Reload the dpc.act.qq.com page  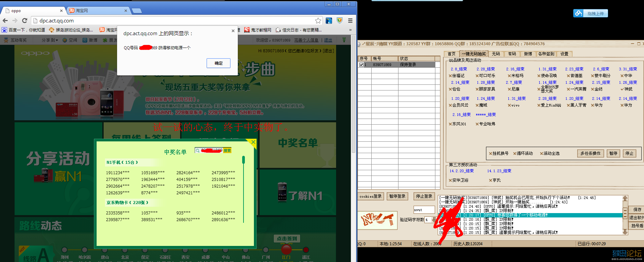pyautogui.click(x=24, y=21)
